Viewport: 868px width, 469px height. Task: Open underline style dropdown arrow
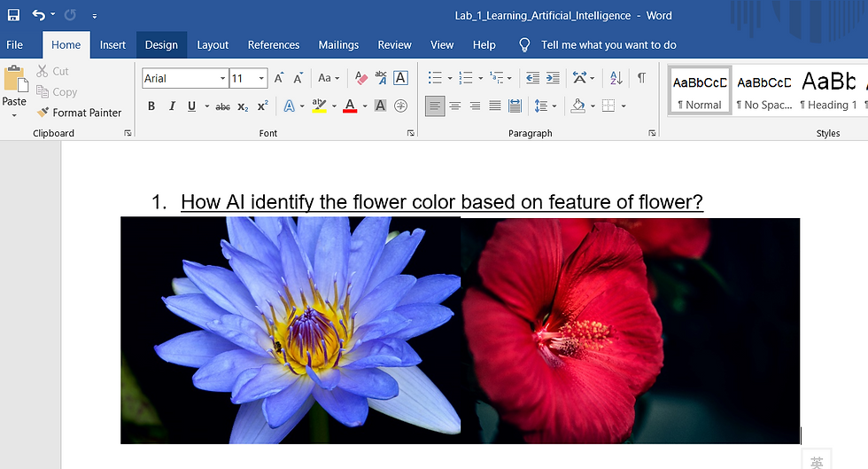click(206, 106)
